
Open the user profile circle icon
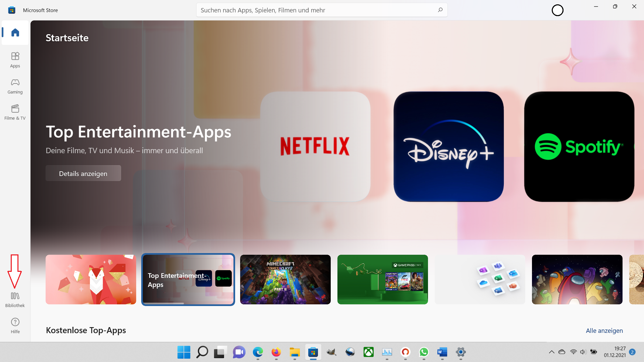[x=557, y=10]
